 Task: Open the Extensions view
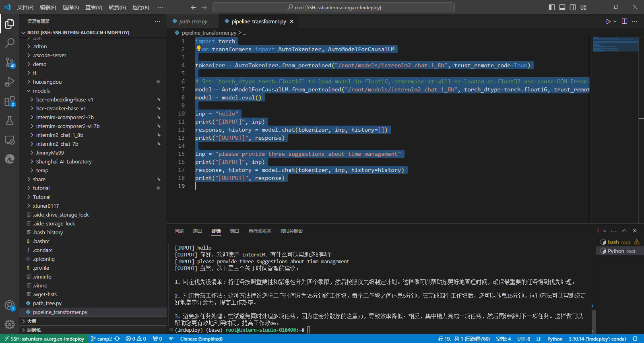10,101
